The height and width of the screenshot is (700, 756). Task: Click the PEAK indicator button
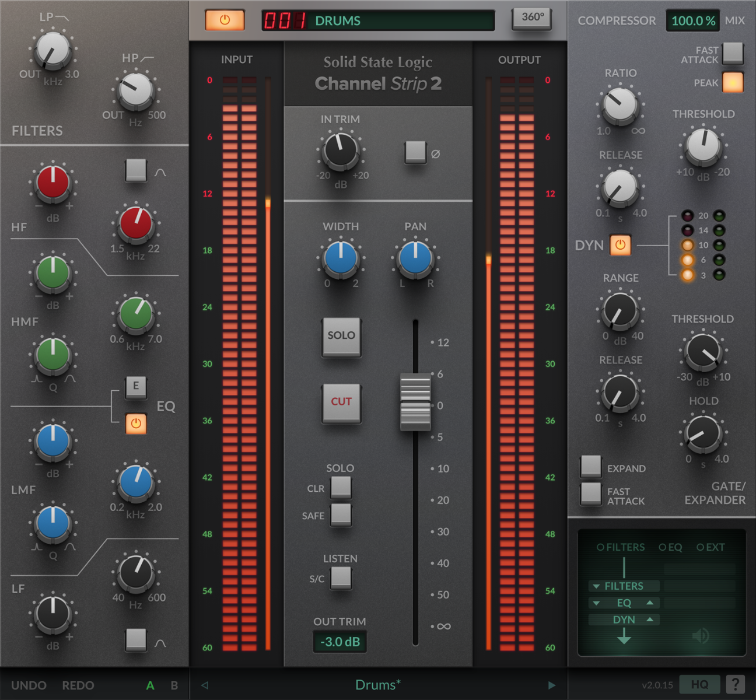pos(733,83)
